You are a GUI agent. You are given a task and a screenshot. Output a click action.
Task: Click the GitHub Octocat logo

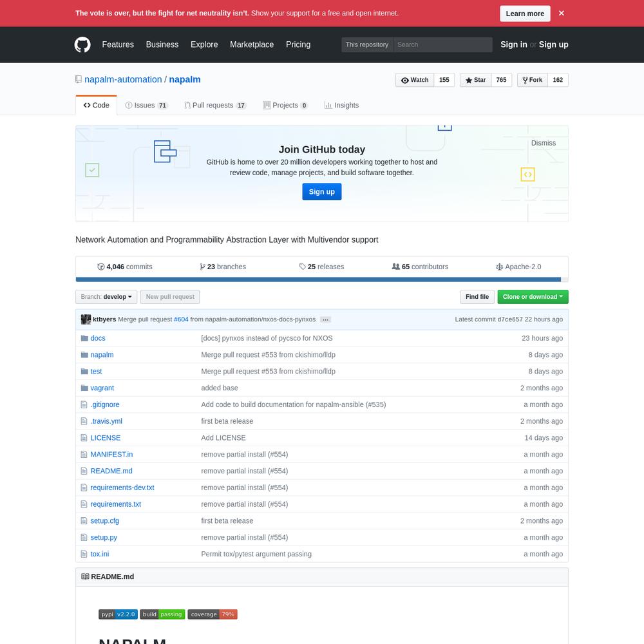pos(82,45)
